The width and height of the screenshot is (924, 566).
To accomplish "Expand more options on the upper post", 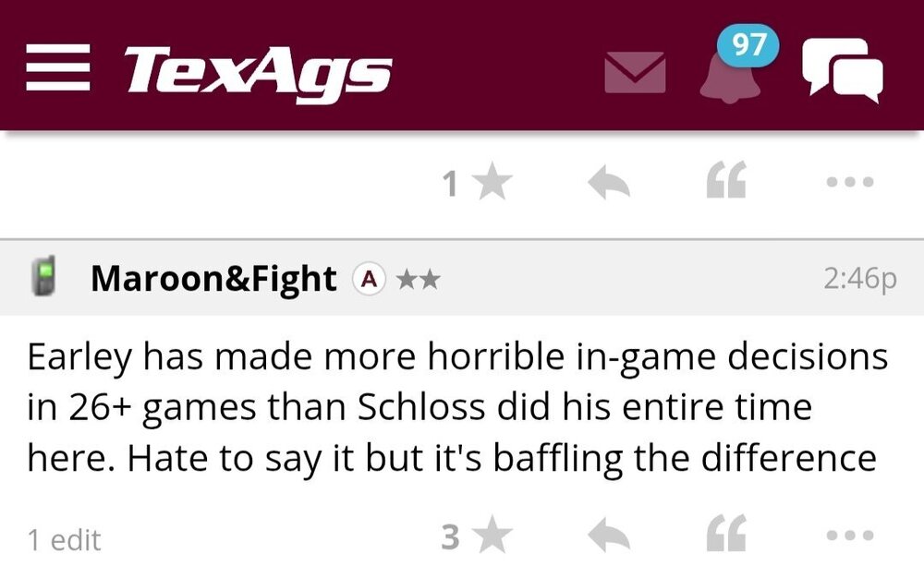I will pos(849,184).
